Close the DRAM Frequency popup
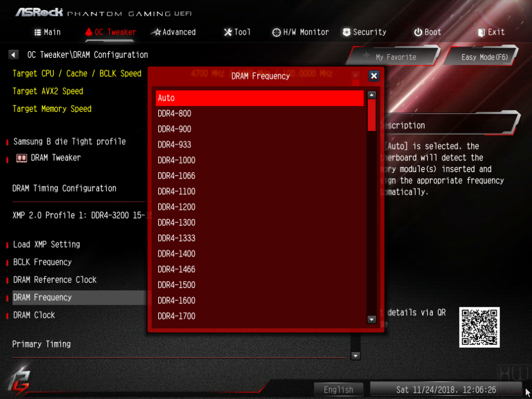This screenshot has height=399, width=532. [374, 76]
